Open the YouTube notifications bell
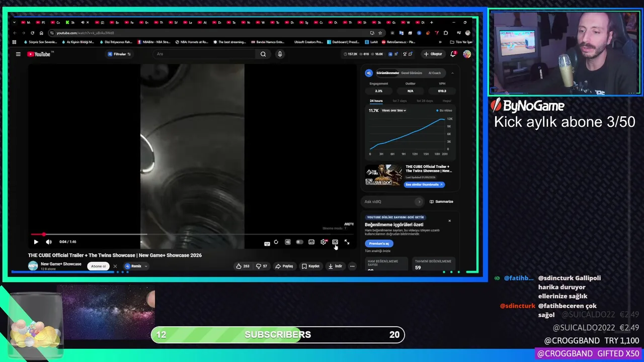This screenshot has width=644, height=362. [453, 54]
